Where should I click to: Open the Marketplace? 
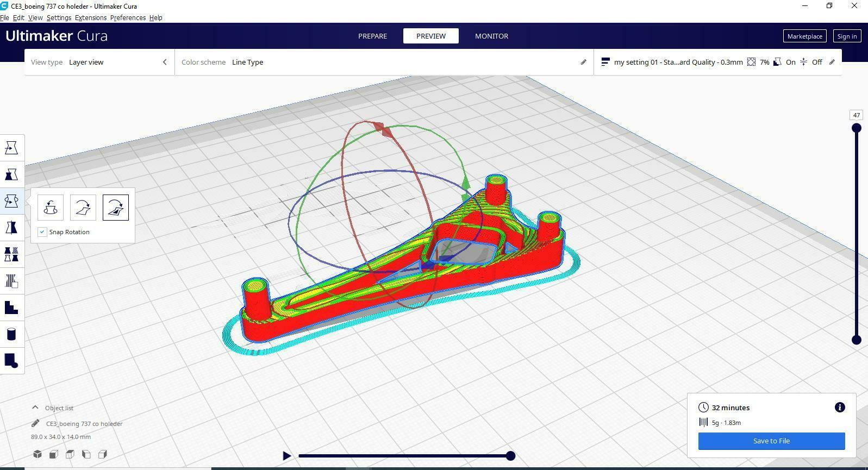(x=805, y=36)
